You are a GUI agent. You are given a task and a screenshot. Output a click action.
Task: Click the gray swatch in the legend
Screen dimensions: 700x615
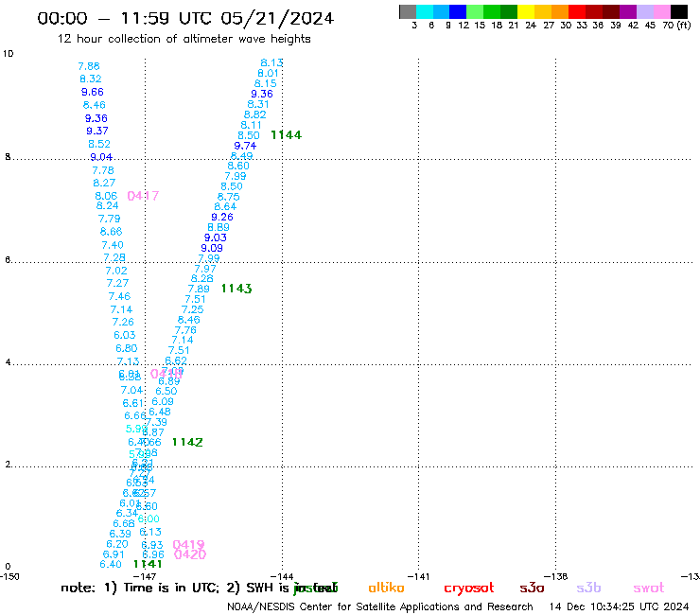(408, 11)
